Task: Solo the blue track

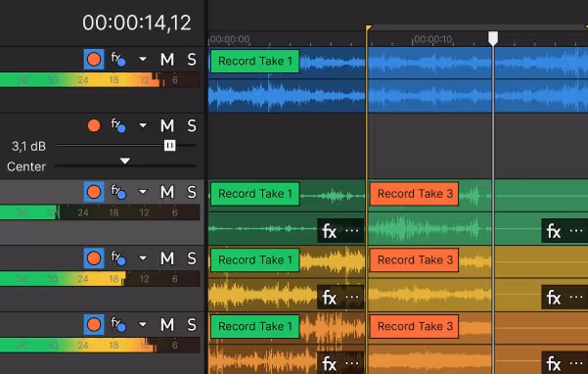Action: (192, 60)
